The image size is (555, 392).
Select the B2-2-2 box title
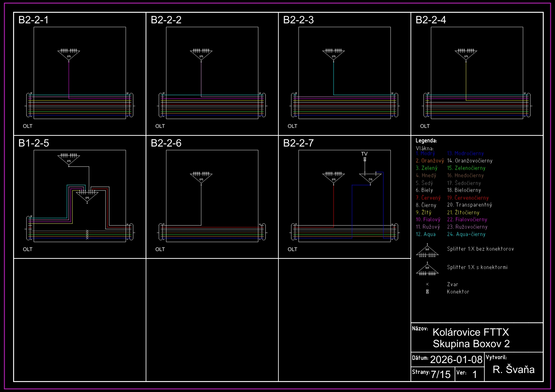pos(166,20)
